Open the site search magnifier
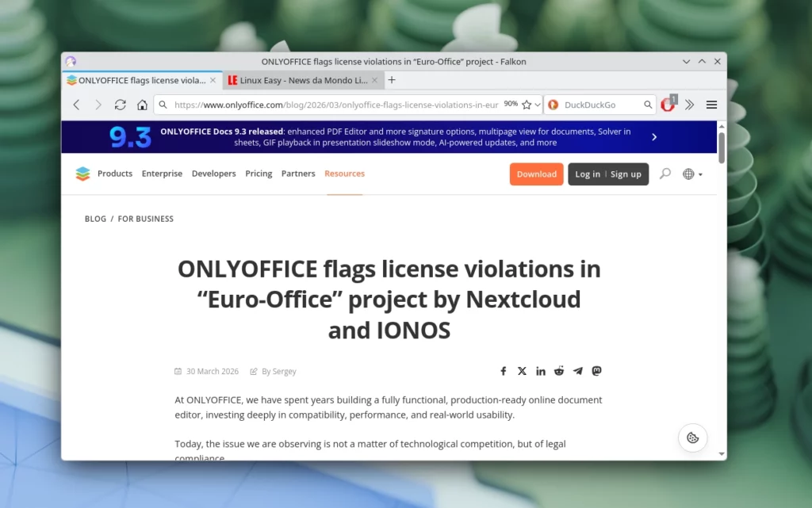The image size is (812, 508). [x=665, y=174]
